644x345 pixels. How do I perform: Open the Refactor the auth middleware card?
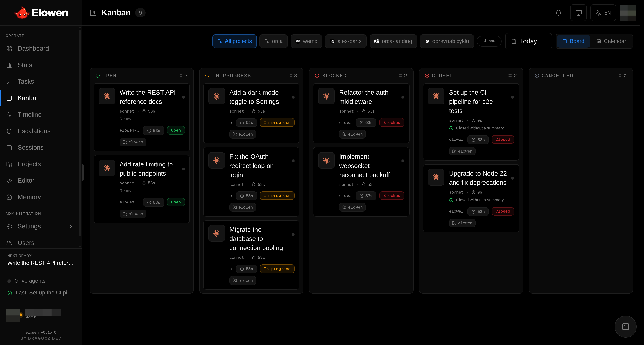pos(361,113)
